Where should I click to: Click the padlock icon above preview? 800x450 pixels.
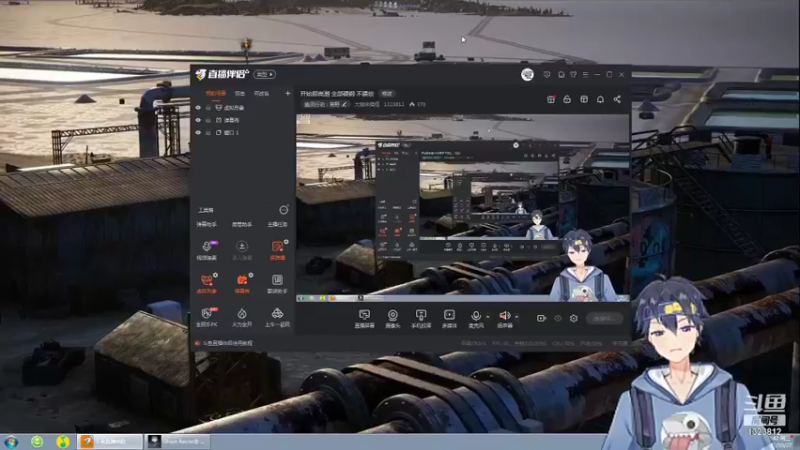[567, 99]
